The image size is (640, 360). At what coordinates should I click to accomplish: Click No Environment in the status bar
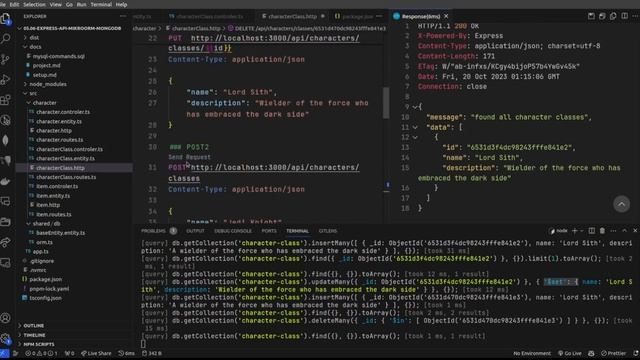coord(532,353)
